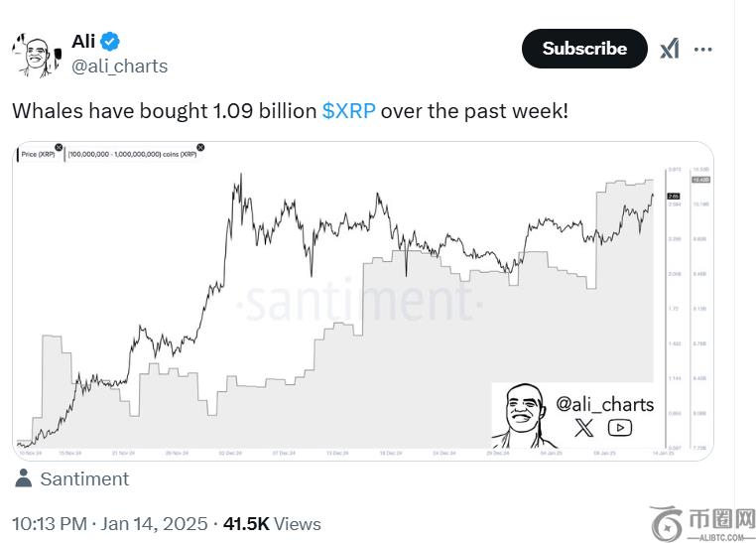
Task: Open the Santiment chart image
Action: click(x=347, y=298)
